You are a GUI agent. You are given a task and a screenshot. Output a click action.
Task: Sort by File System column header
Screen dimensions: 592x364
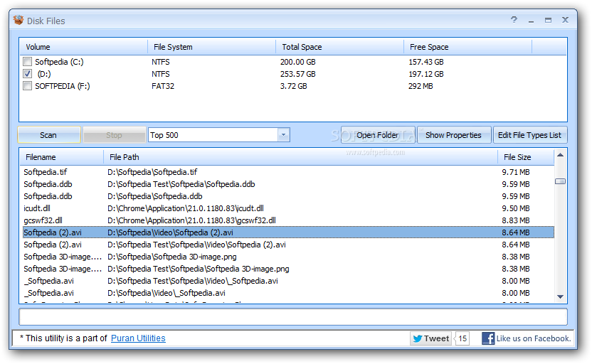[212, 47]
